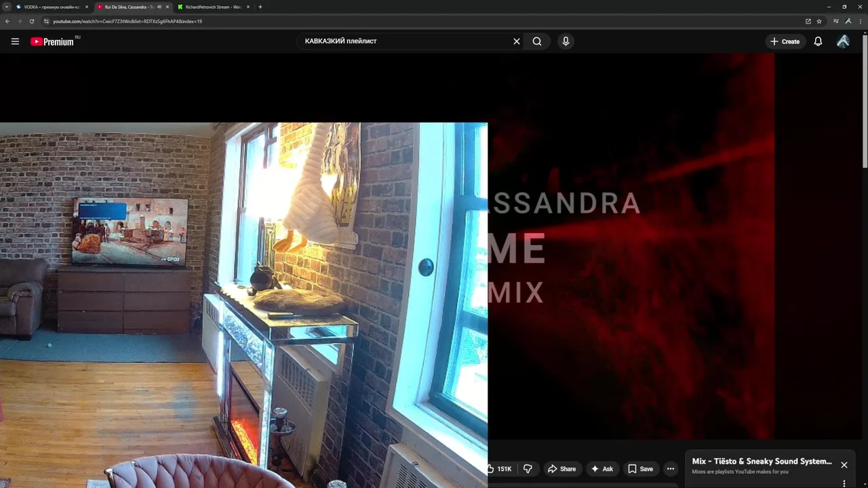The width and height of the screenshot is (868, 488).
Task: Save the video to a playlist
Action: pos(640,469)
